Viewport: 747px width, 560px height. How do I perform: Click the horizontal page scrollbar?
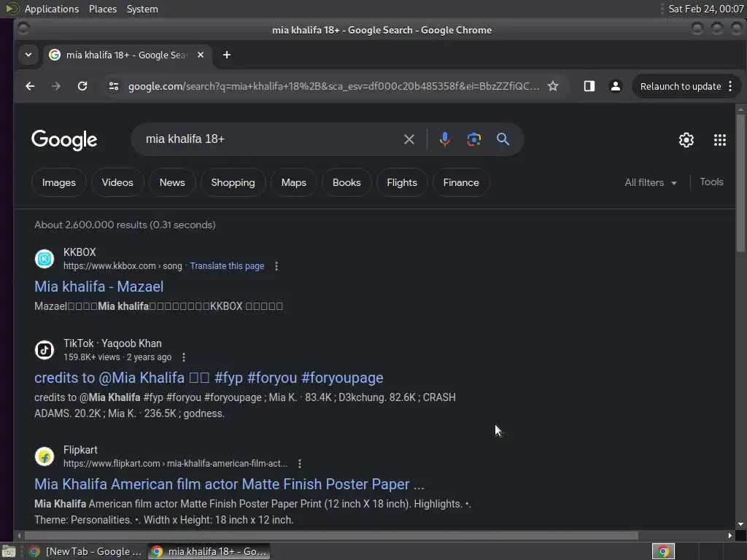pyautogui.click(x=331, y=536)
